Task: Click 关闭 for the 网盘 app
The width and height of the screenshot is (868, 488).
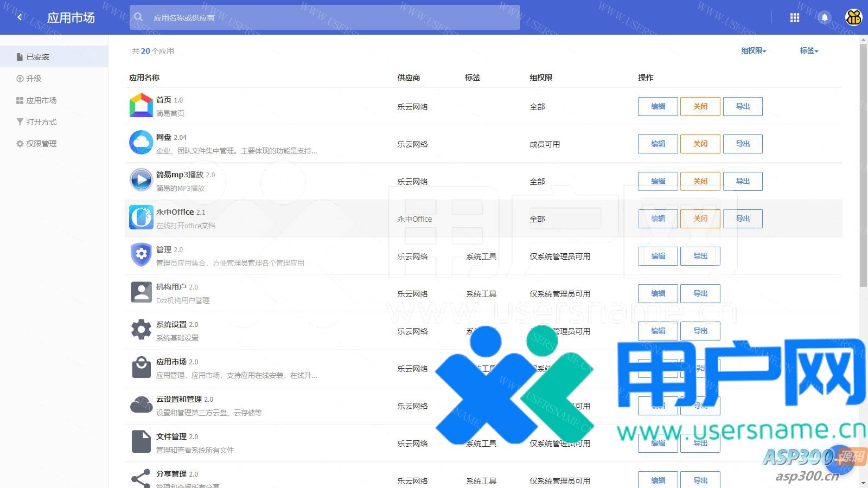Action: coord(700,144)
